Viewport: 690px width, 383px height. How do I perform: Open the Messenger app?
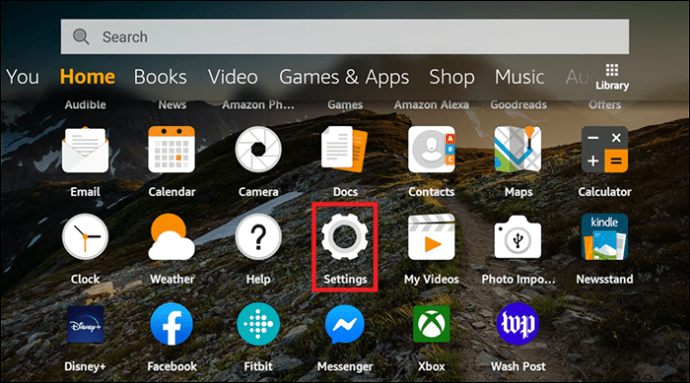345,324
